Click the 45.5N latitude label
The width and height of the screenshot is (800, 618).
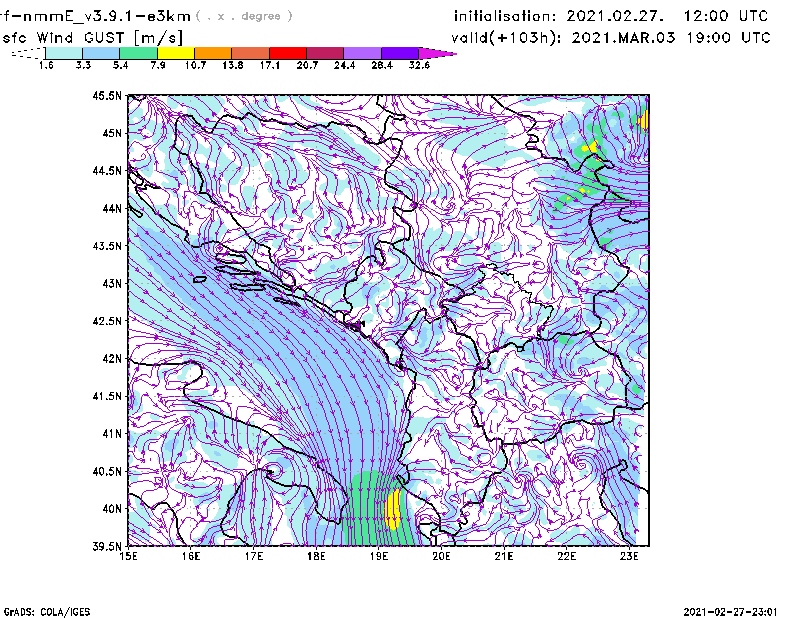(107, 95)
